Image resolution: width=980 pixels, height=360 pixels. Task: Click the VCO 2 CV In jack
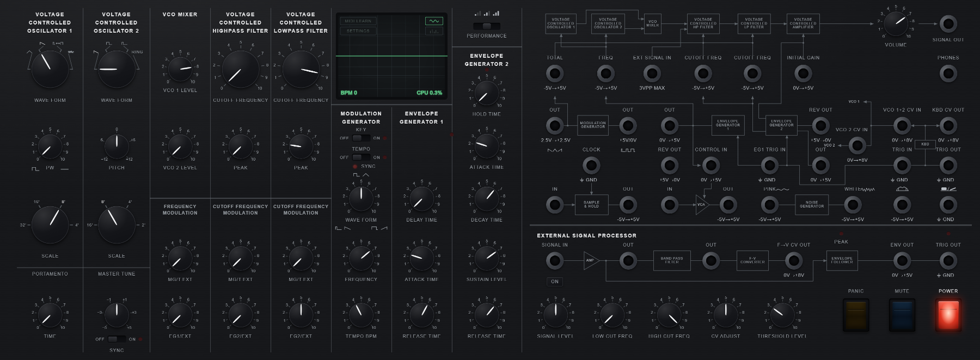(x=857, y=145)
